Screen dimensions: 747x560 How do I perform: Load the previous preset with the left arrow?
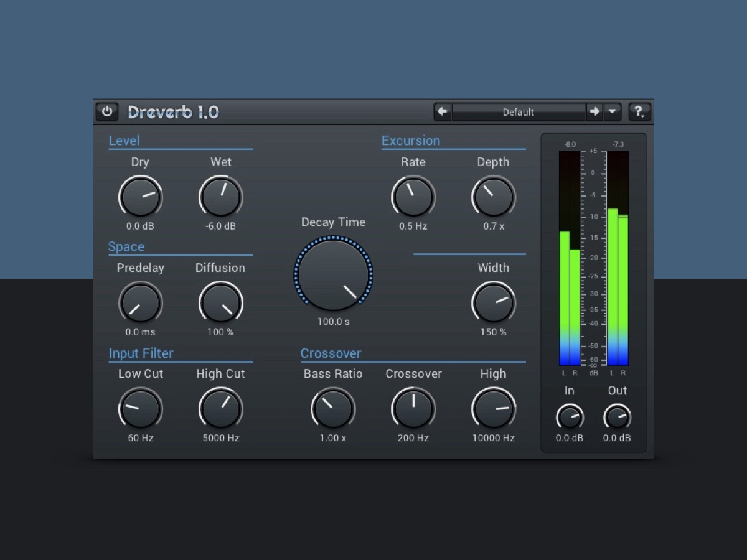click(x=442, y=112)
